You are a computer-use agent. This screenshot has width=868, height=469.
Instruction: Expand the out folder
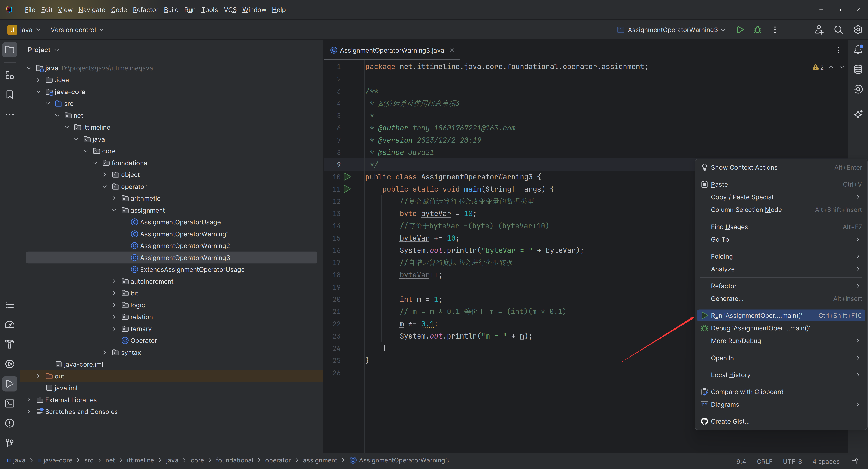(x=38, y=376)
